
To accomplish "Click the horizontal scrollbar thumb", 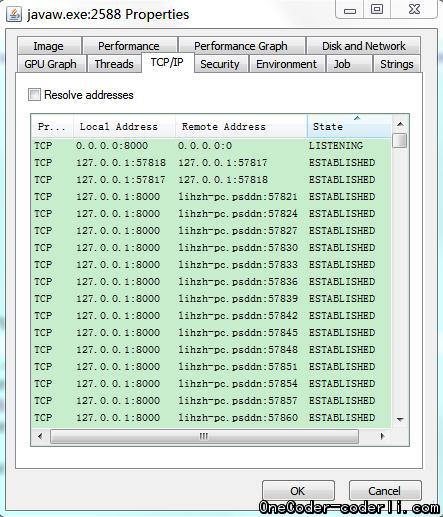I will [x=204, y=436].
